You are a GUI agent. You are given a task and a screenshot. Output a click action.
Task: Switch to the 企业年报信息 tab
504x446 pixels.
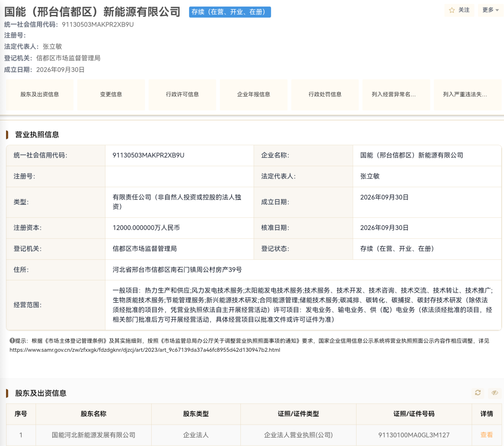coord(253,94)
